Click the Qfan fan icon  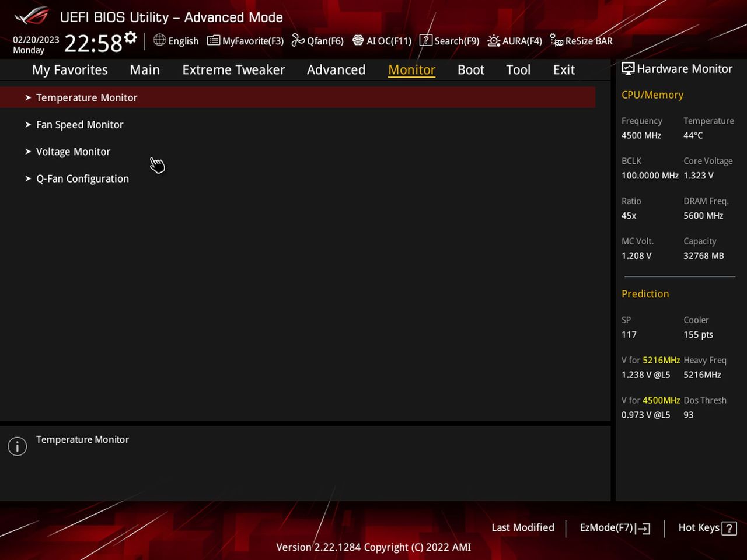(x=298, y=40)
